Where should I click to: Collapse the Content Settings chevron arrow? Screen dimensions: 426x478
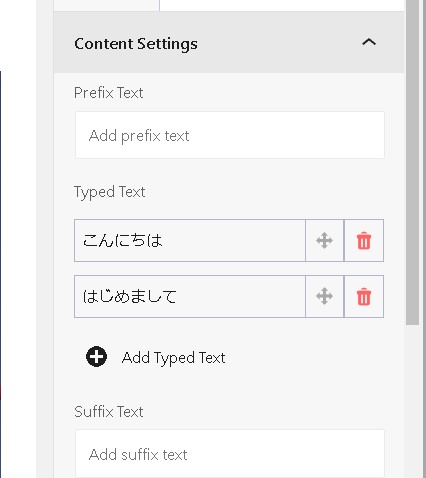point(369,42)
